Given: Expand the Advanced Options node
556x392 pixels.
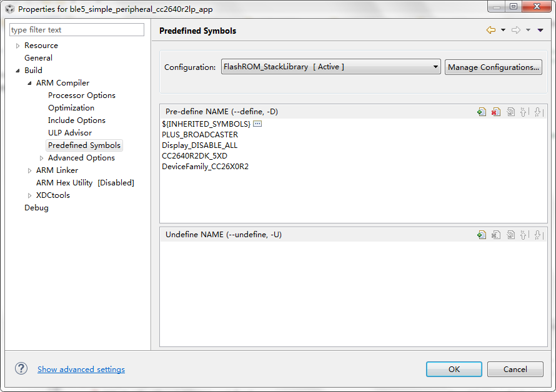Looking at the screenshot, I should point(42,158).
